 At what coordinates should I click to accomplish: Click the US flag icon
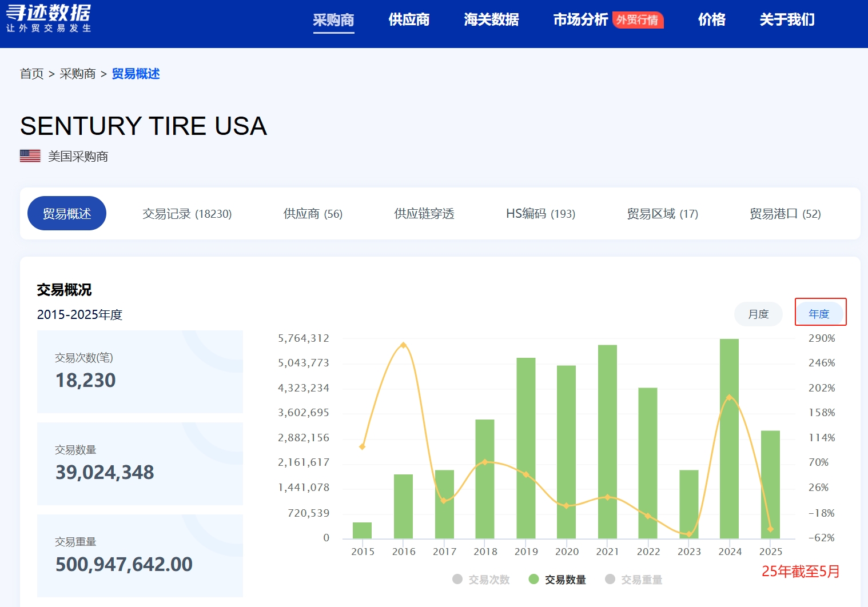coord(30,156)
